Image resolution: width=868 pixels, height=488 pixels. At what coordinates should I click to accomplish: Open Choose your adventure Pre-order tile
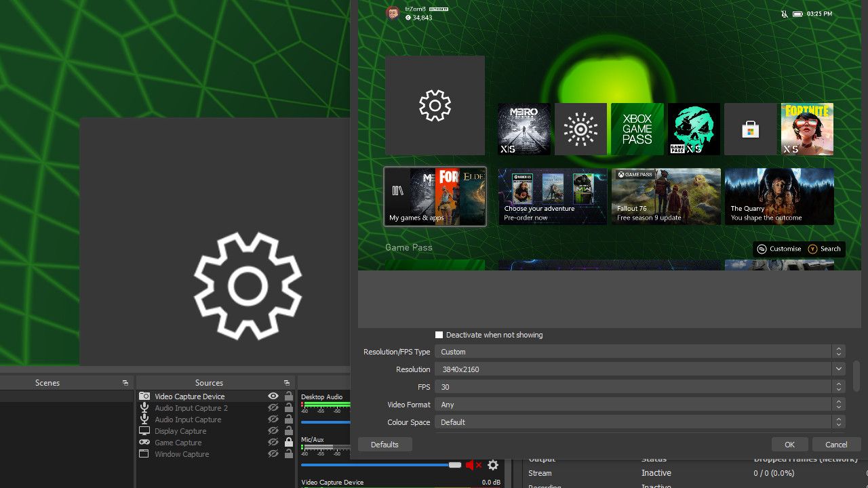(x=553, y=197)
